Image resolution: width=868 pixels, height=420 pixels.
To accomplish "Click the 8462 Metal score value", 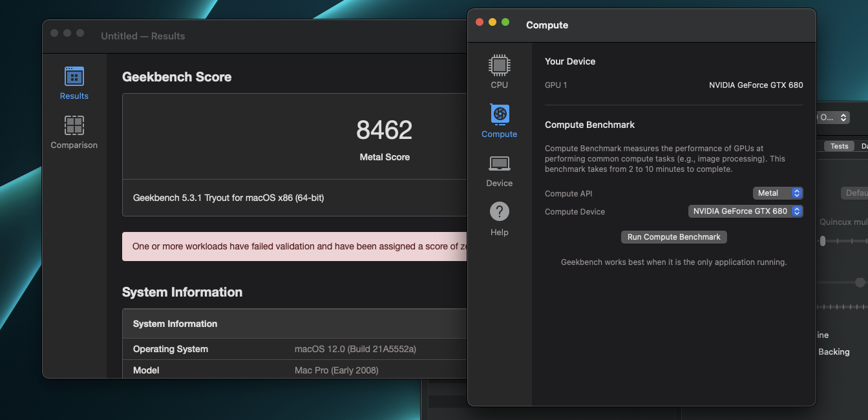I will pyautogui.click(x=384, y=131).
